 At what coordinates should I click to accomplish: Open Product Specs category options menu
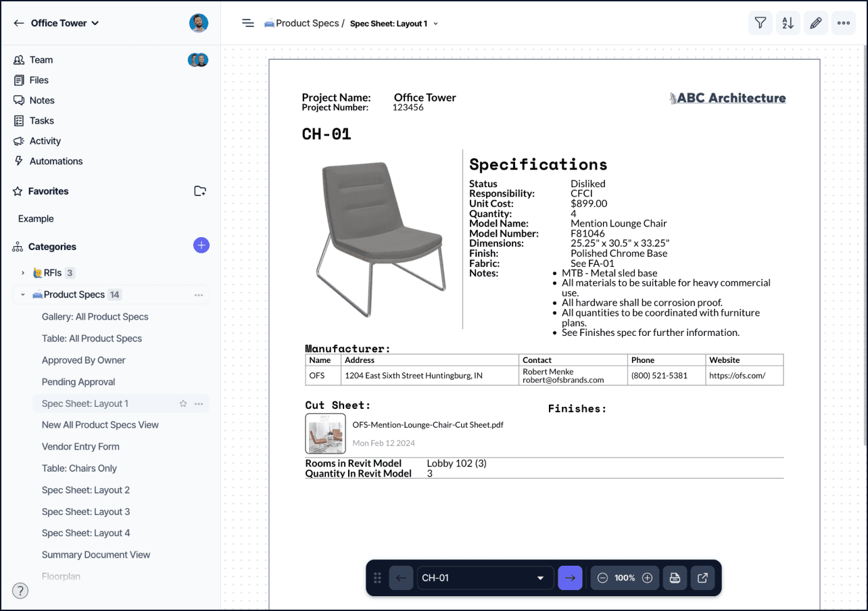tap(199, 295)
